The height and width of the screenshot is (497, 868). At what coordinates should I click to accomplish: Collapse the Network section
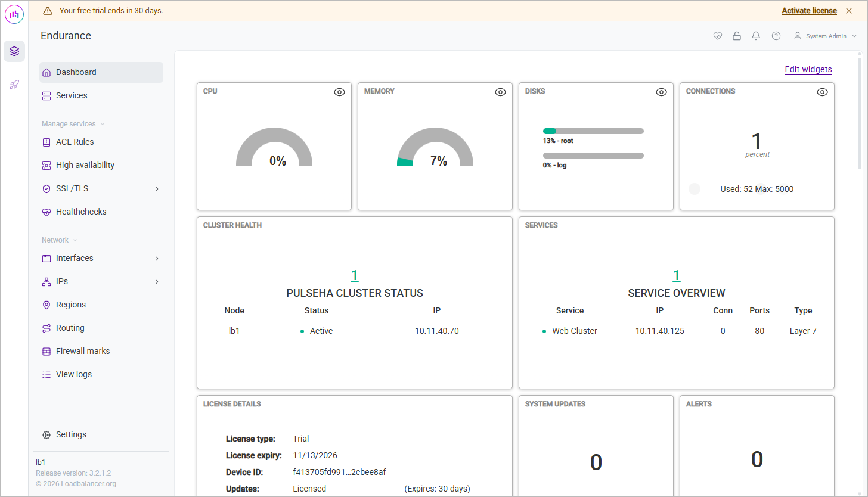[60, 240]
